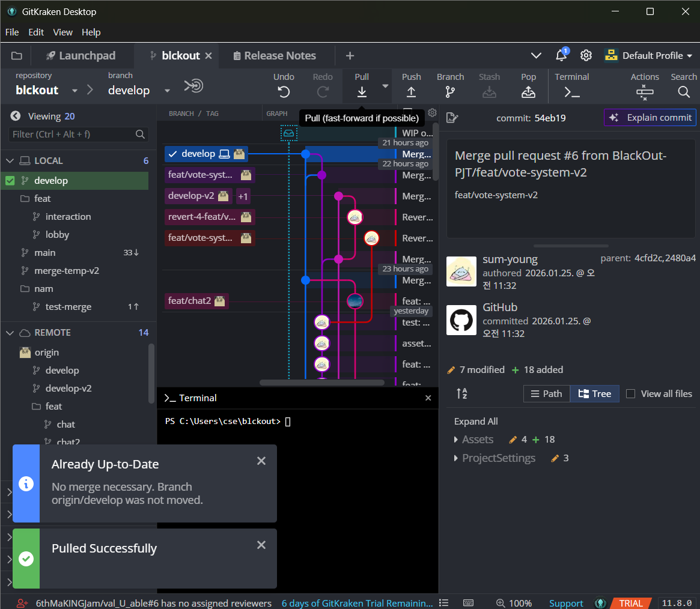Screen dimensions: 700x609
Task: Click the zoom 100% indicator in status bar
Action: pyautogui.click(x=514, y=603)
